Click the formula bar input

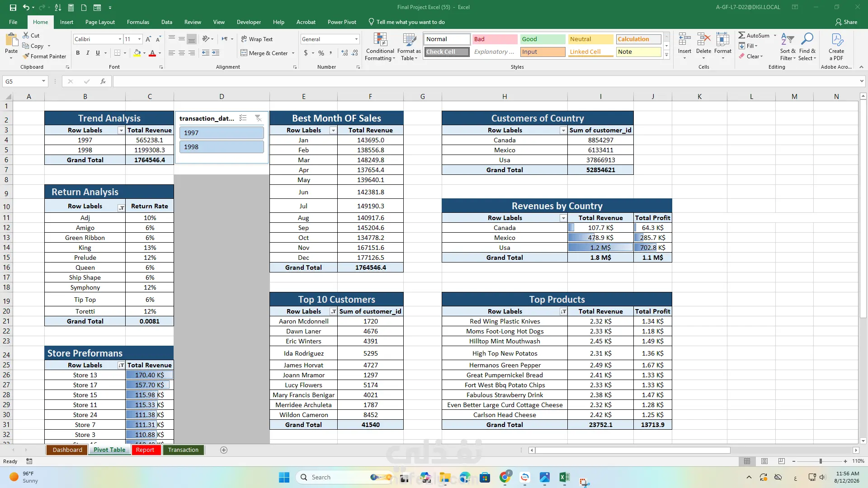pyautogui.click(x=486, y=81)
